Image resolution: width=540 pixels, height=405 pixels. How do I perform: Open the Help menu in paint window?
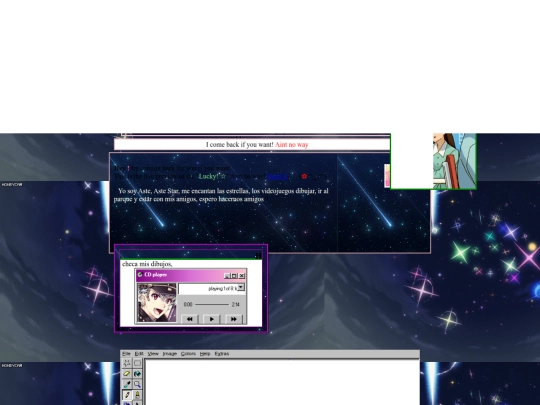point(205,354)
